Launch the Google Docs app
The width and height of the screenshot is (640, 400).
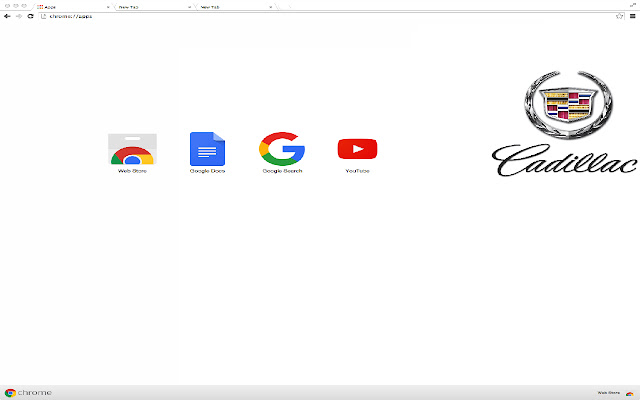207,152
